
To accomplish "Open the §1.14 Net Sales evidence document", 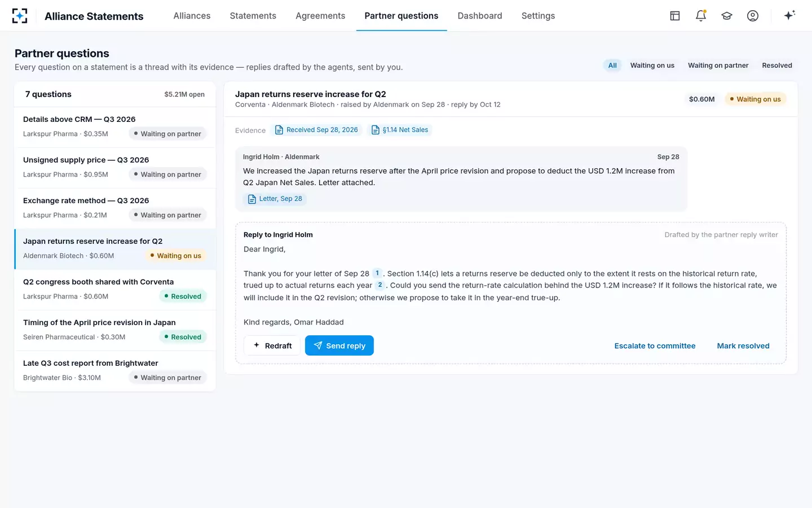I will point(400,130).
